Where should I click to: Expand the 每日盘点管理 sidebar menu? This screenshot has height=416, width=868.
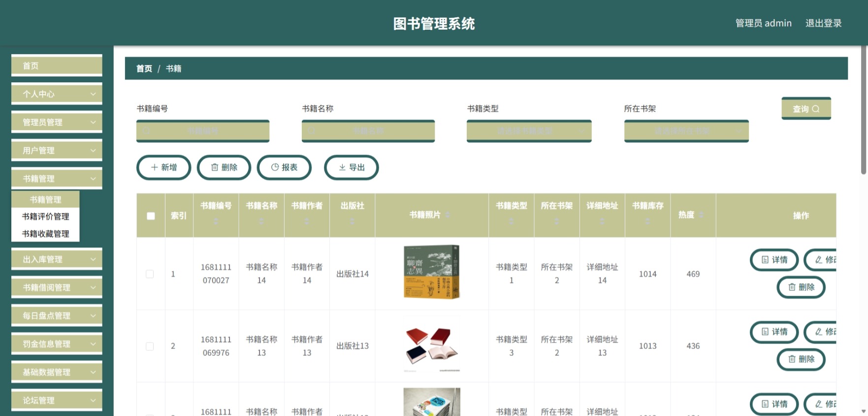click(57, 315)
